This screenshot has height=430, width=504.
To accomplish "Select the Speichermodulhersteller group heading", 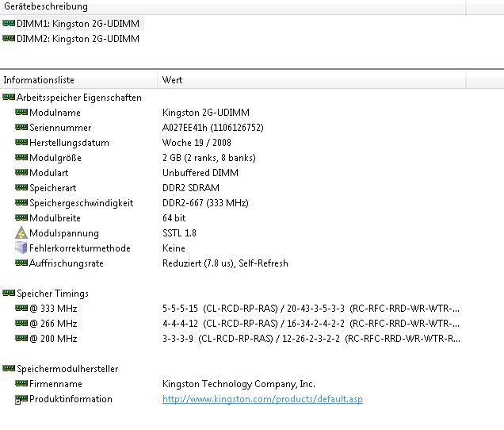I will [x=67, y=369].
